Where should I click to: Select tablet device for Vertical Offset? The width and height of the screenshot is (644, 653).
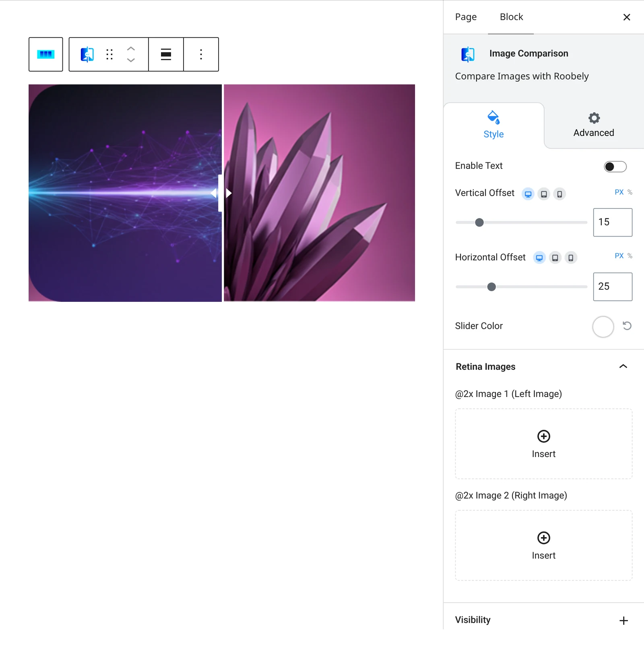pos(544,194)
